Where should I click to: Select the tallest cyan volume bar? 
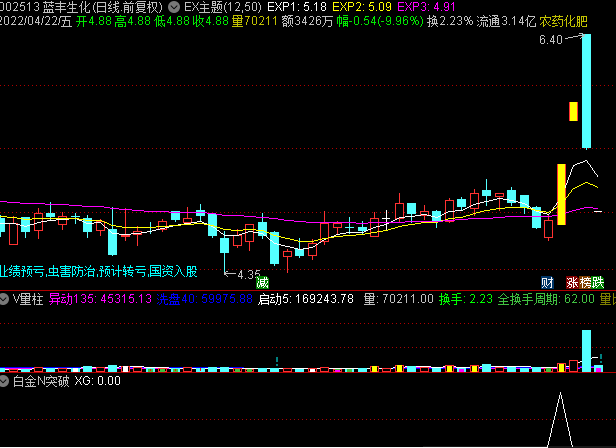(586, 351)
